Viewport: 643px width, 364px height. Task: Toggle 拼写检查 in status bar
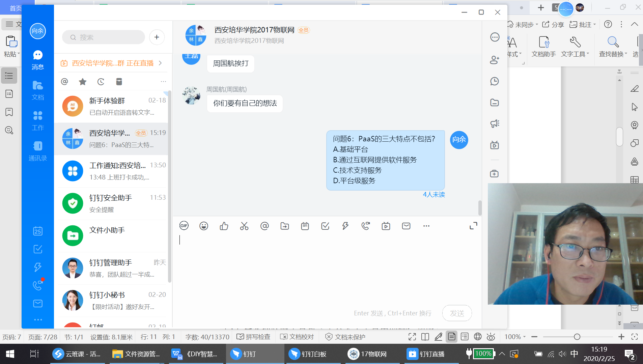coord(254,337)
